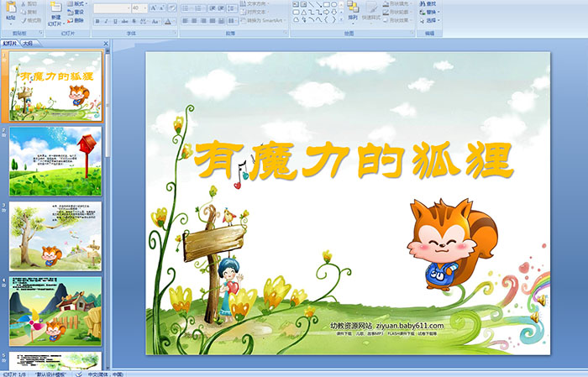Viewport: 588px width, 377px height.
Task: Click the Reset (重设) slide button
Action: 76,12
